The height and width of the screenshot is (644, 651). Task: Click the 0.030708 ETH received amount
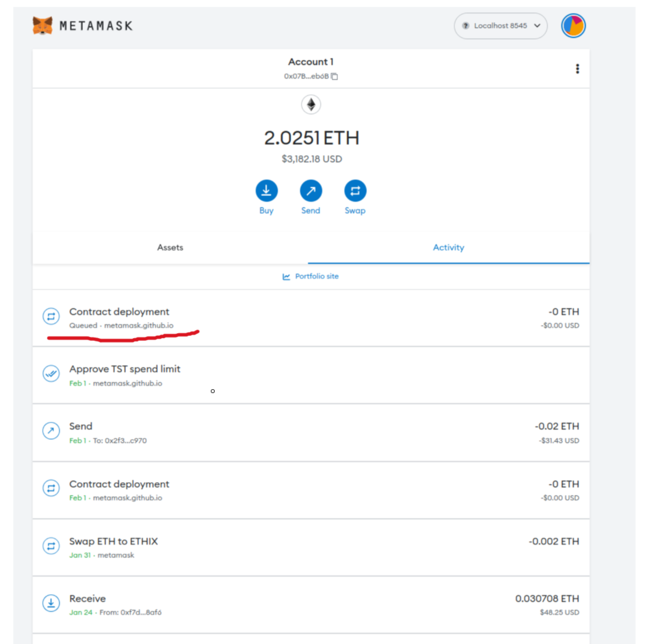click(547, 599)
